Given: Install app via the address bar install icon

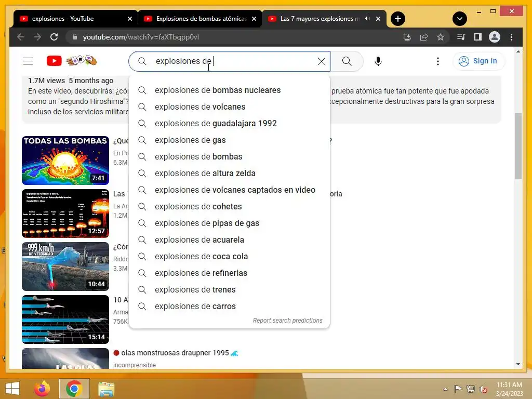Looking at the screenshot, I should click(407, 37).
